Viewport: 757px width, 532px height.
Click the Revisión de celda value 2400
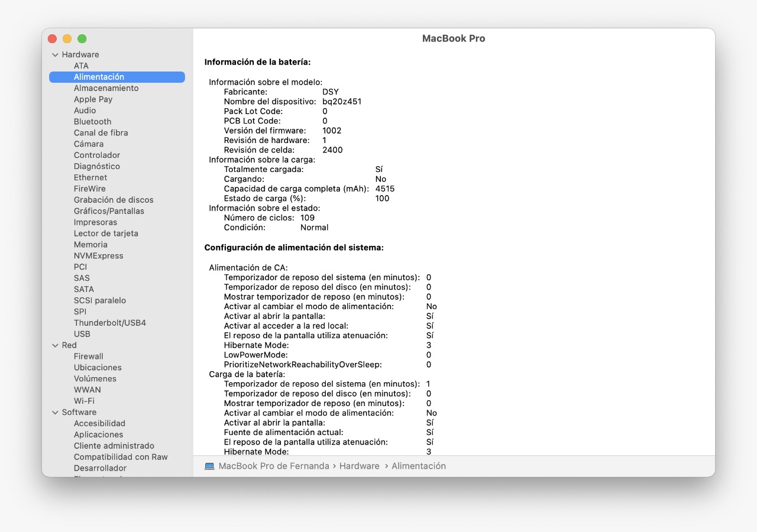(x=332, y=150)
